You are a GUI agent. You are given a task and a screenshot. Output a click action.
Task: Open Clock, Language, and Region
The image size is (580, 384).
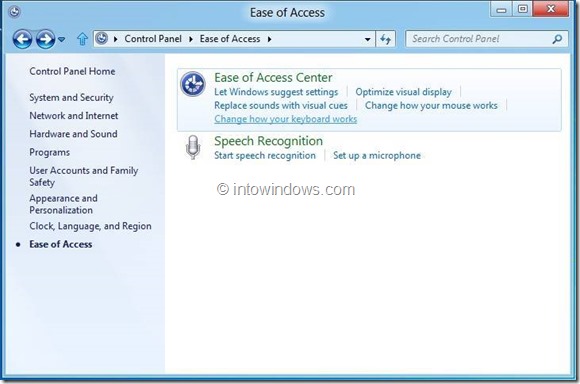(90, 226)
